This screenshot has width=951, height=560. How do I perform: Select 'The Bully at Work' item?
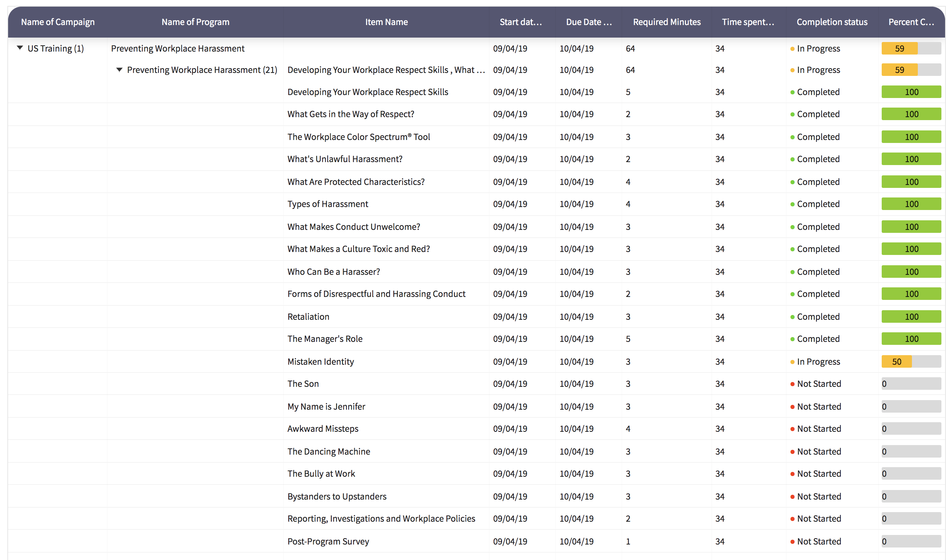point(321,473)
